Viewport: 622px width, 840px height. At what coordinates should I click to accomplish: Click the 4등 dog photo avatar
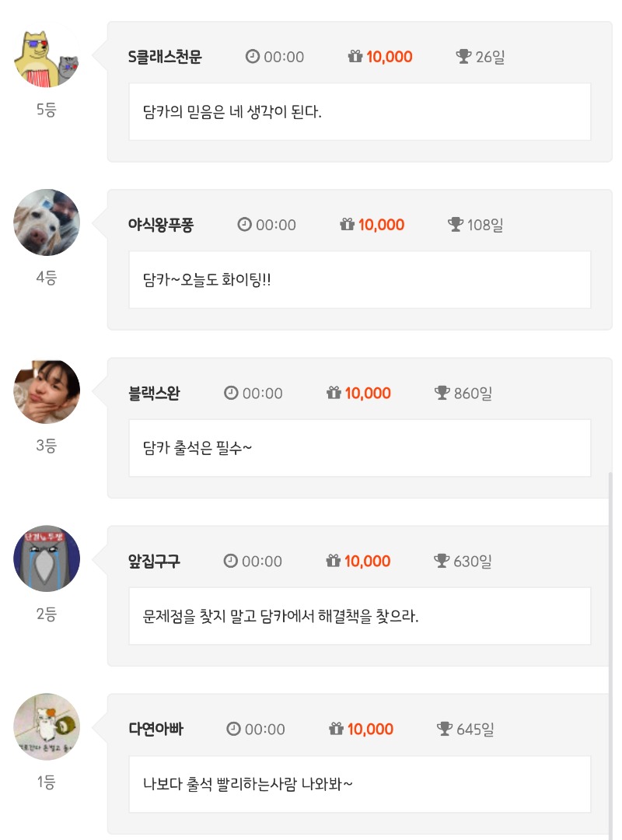[47, 222]
